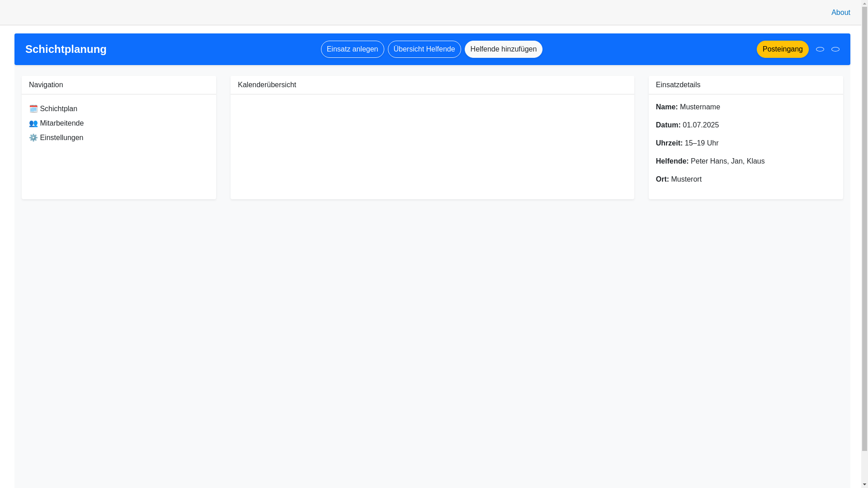
Task: Click the Kalenderübersicht panel header
Action: tap(432, 85)
